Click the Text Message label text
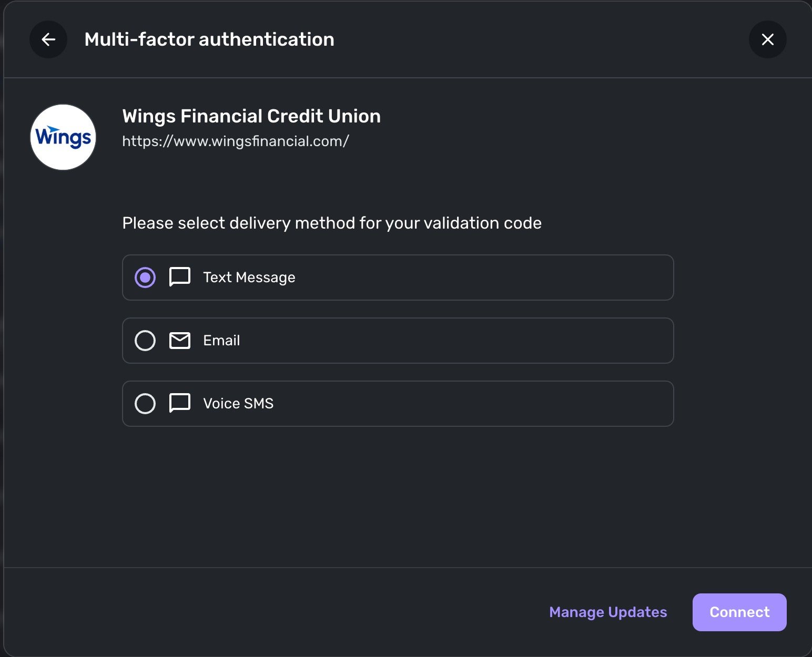The height and width of the screenshot is (657, 812). (x=249, y=278)
